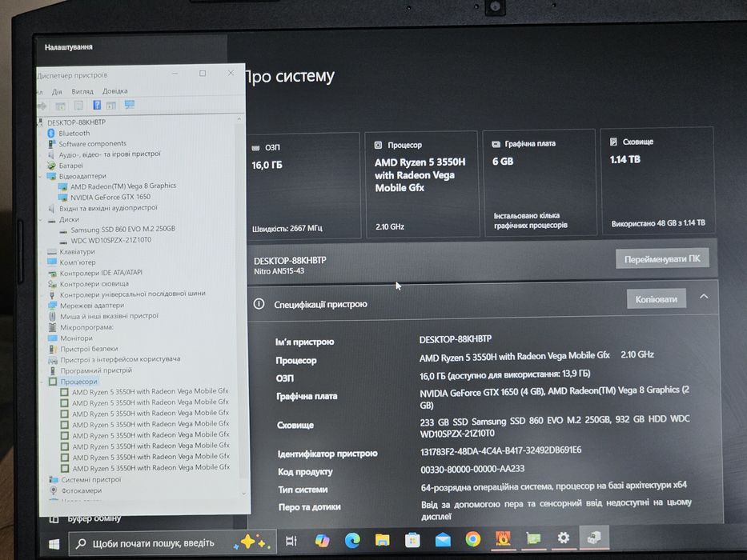Click the forward arrow in Device Manager toolbar
The image size is (747, 560).
click(42, 106)
